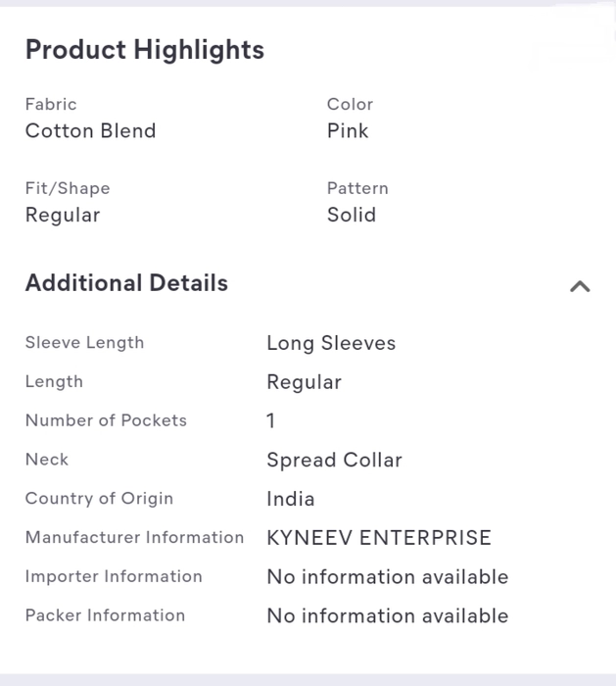Click KYNEEV ENTERPRISE manufacturer name
Image resolution: width=616 pixels, height=686 pixels.
(x=379, y=538)
